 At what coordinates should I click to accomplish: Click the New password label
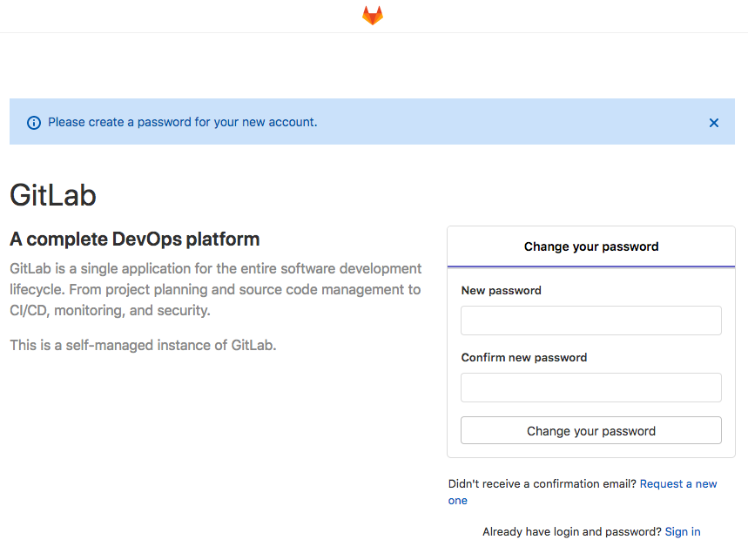click(x=501, y=290)
